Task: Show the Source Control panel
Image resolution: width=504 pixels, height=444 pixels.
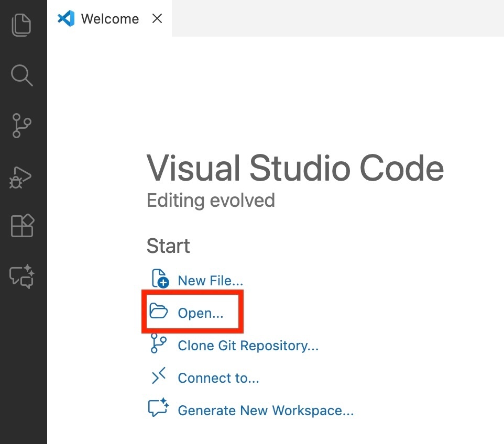Action: (x=22, y=126)
